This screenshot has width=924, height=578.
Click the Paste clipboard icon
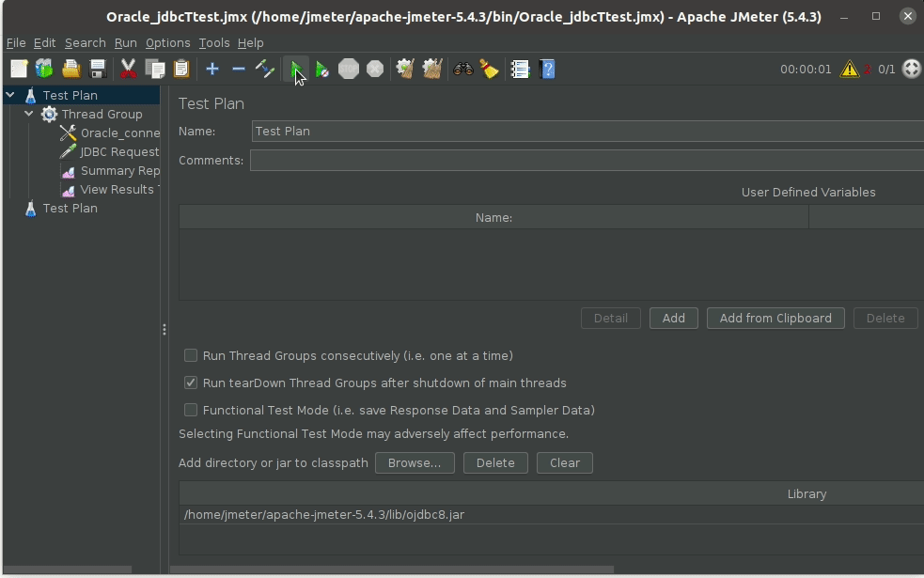(181, 69)
